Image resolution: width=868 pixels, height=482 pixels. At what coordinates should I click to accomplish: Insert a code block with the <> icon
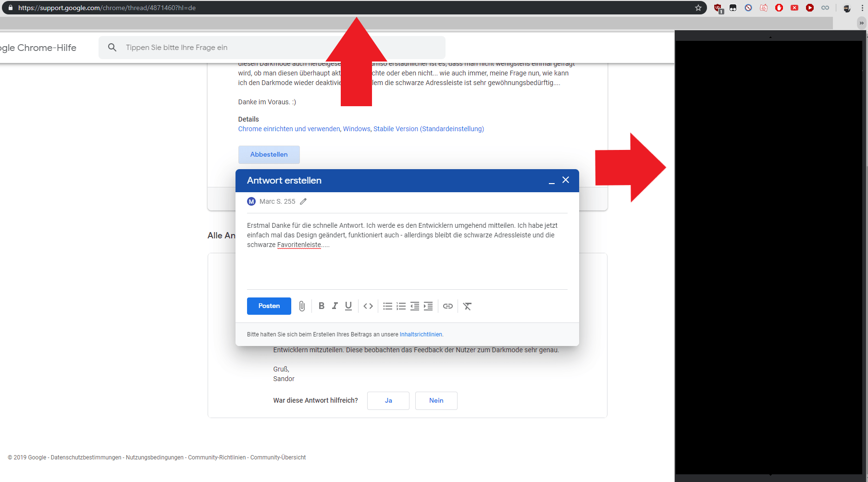pos(368,306)
